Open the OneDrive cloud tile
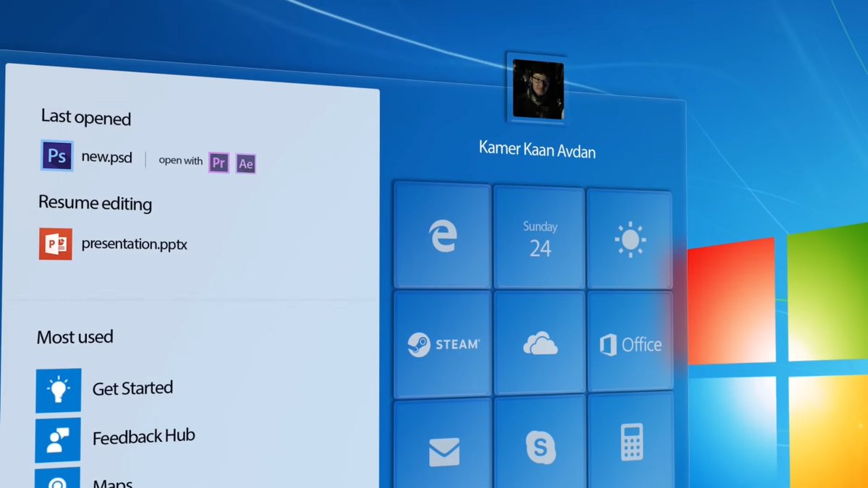Screen dimensions: 868x488 pos(540,343)
